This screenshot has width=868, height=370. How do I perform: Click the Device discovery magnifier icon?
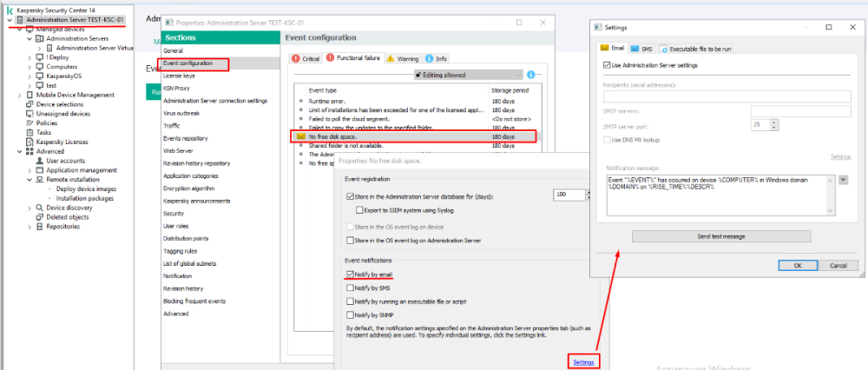[x=39, y=208]
